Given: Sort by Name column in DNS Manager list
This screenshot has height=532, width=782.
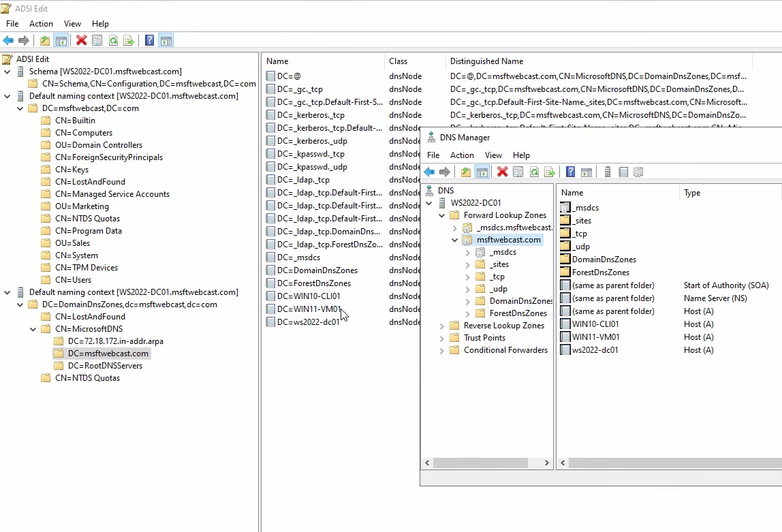Looking at the screenshot, I should pos(618,193).
